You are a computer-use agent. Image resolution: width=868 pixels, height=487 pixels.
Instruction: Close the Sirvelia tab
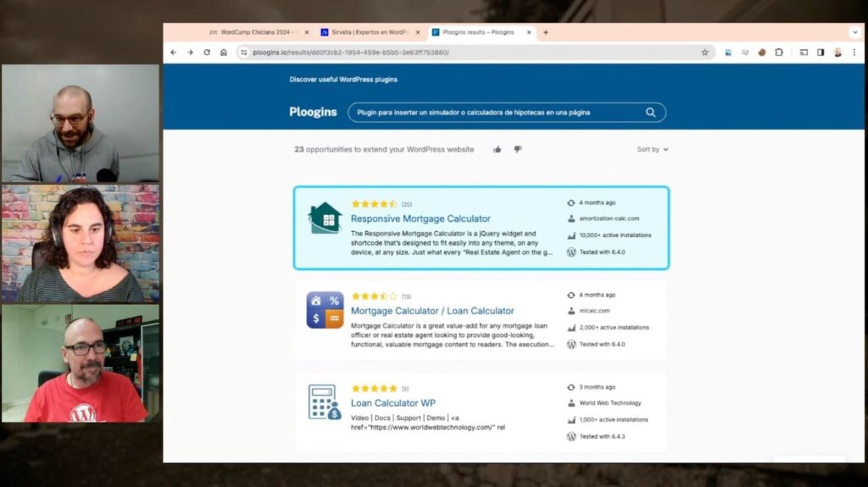tap(417, 32)
